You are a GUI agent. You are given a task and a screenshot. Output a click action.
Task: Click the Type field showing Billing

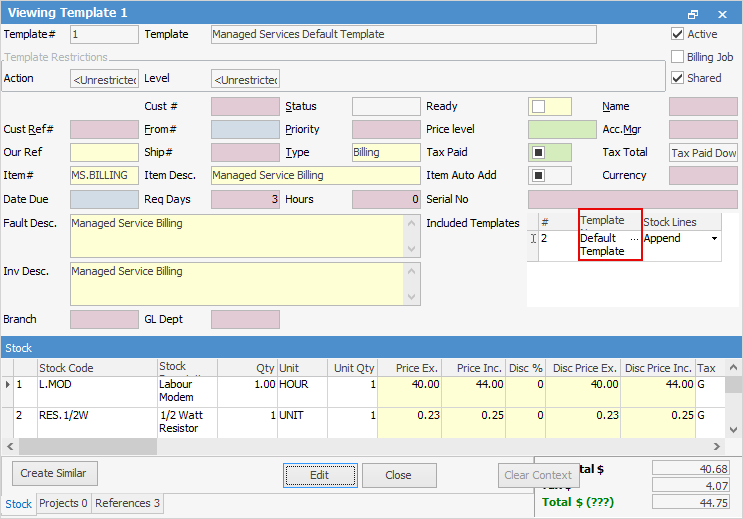[x=386, y=153]
